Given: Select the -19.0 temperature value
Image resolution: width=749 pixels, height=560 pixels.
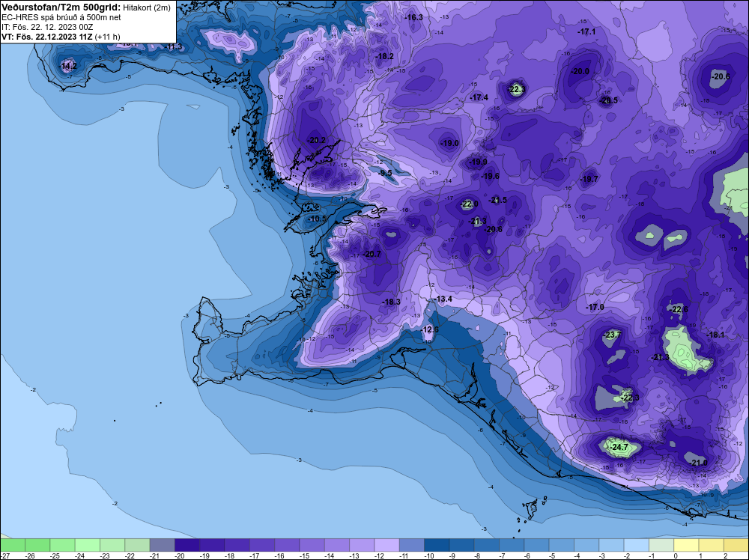Looking at the screenshot, I should click(450, 143).
